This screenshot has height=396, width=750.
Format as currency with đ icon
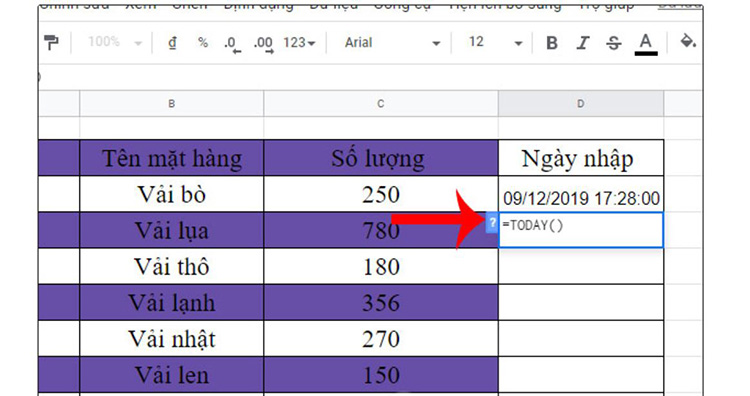click(x=172, y=43)
